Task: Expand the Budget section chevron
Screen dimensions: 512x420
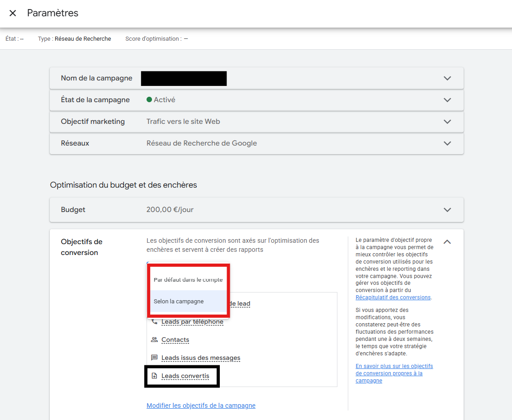Action: (x=447, y=210)
